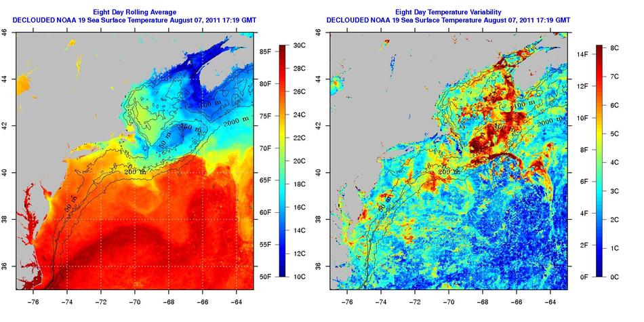Viewport: 644px width, 322px height.
Task: Click the 1C label on right colorbar
Action: 615,248
